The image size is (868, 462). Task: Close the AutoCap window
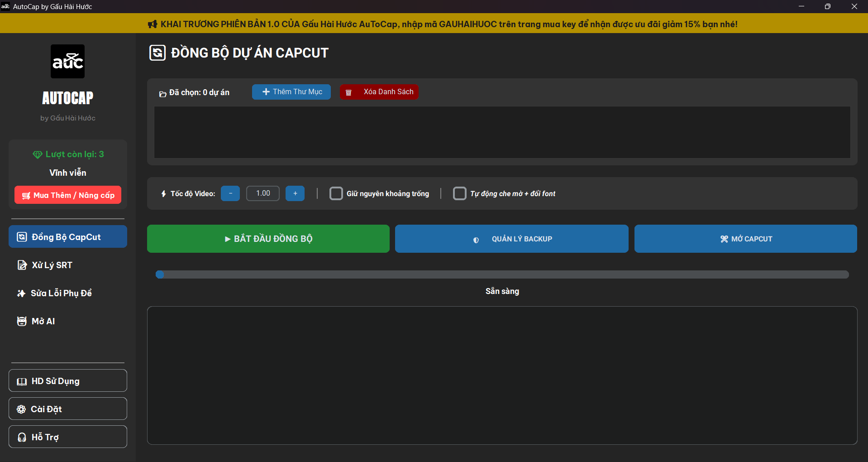[854, 6]
